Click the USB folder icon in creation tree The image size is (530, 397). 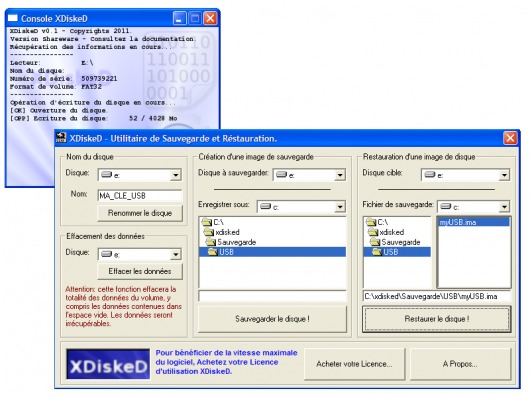pyautogui.click(x=213, y=252)
